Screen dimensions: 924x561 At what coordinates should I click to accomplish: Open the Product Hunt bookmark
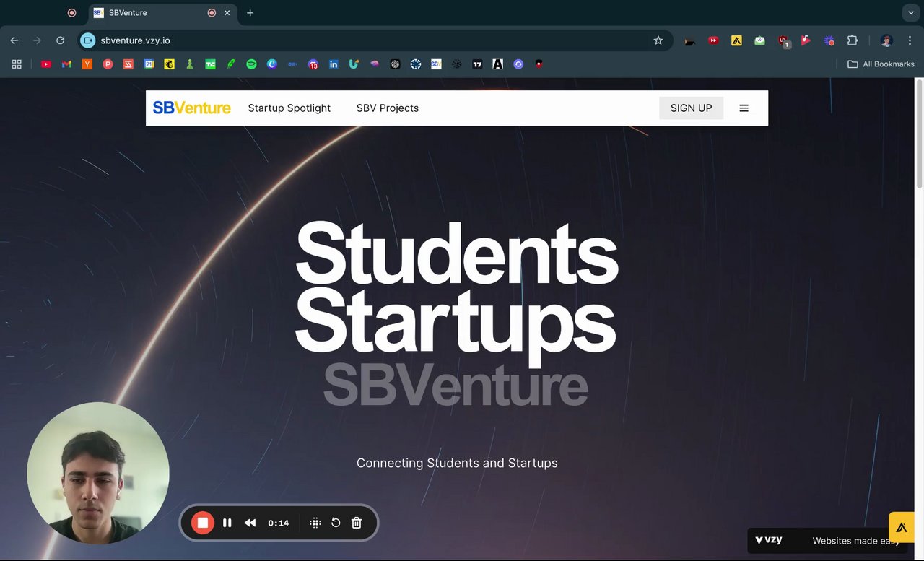pos(108,64)
